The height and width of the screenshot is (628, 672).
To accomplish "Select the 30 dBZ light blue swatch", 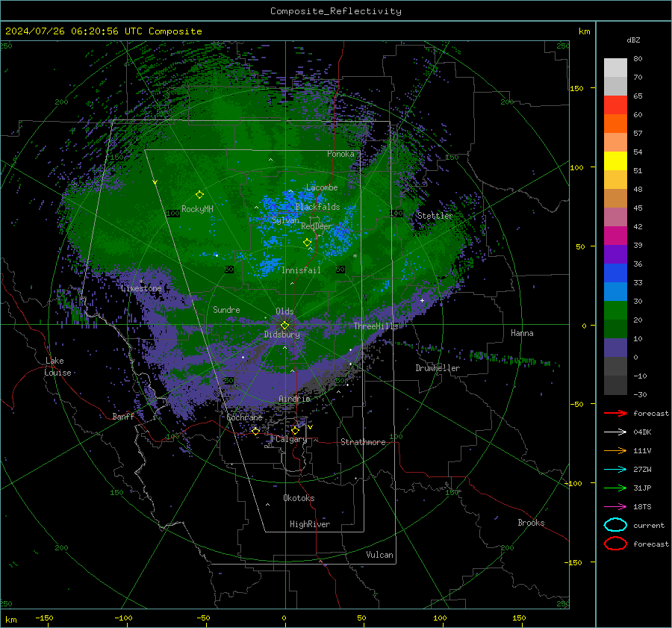I will (x=615, y=292).
